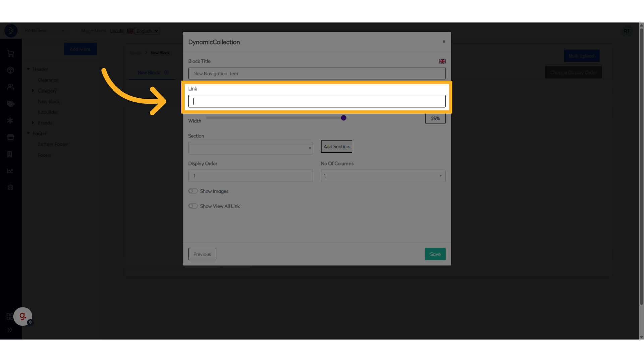
Task: Select the asterisk icon in sidebar
Action: click(x=10, y=121)
